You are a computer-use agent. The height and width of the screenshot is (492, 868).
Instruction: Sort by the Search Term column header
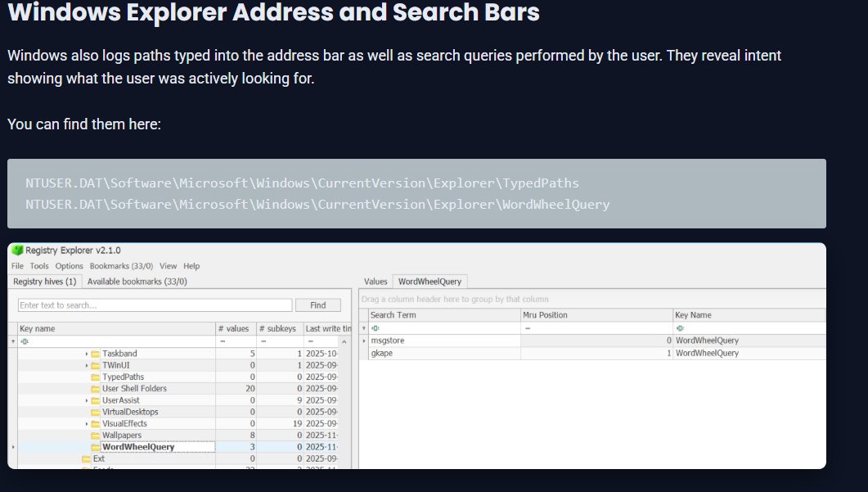click(x=444, y=314)
